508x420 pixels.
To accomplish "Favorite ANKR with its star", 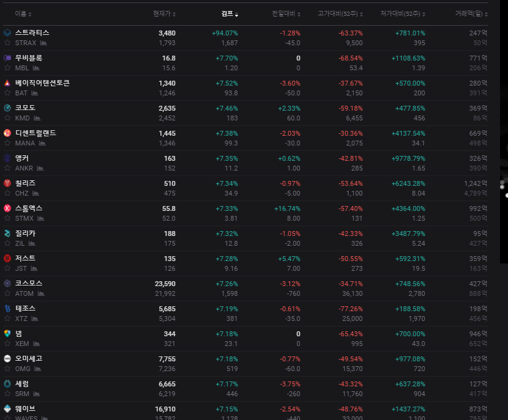I will pyautogui.click(x=7, y=168).
